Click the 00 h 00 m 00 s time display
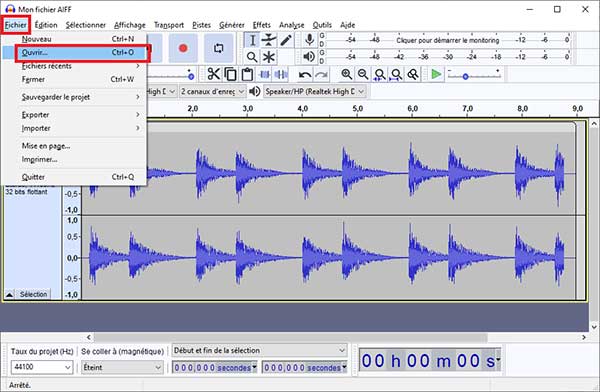 point(430,360)
